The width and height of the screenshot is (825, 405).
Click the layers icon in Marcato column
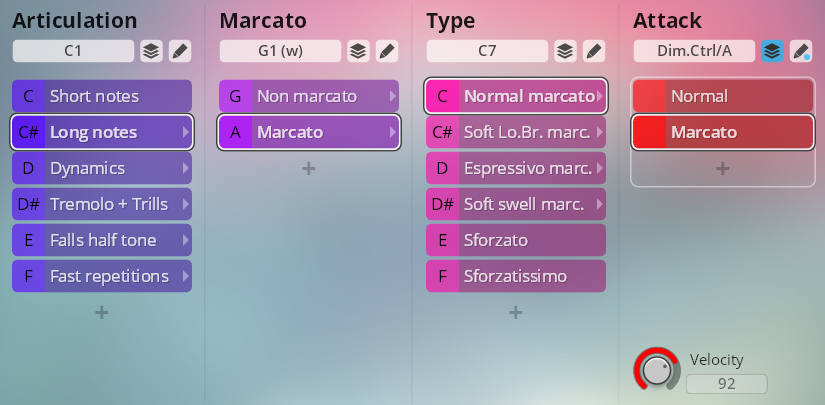(x=357, y=51)
